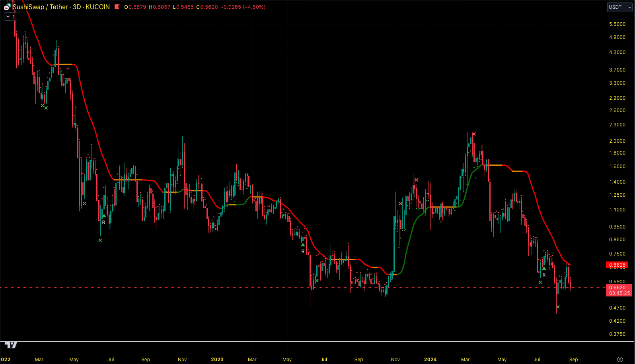635x364 pixels.
Task: Click the 0.3750 price axis label
Action: pos(617,334)
